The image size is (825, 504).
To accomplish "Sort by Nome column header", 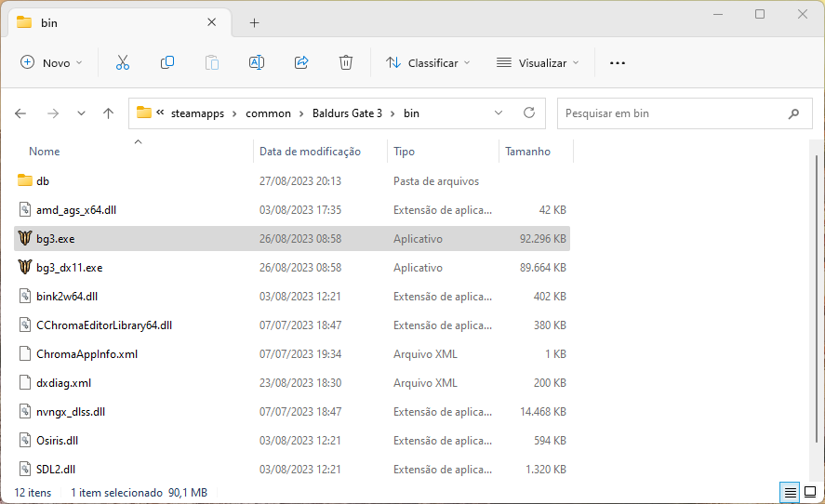I will click(45, 152).
